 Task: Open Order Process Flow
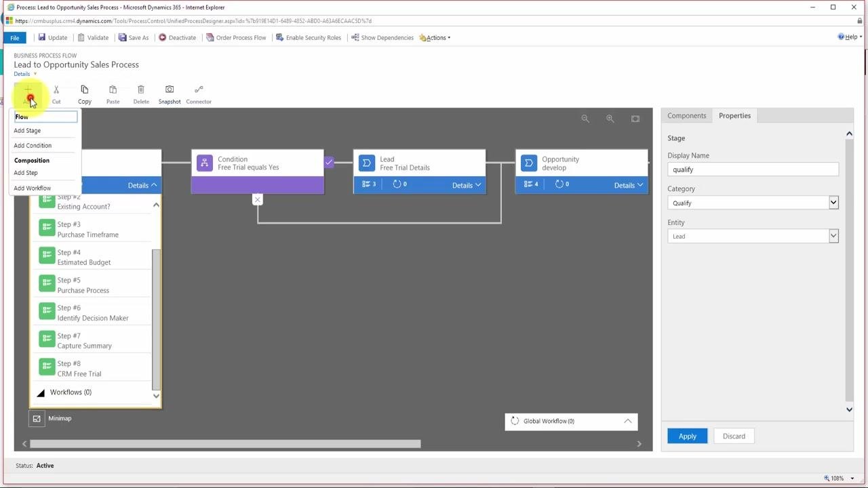(x=236, y=37)
